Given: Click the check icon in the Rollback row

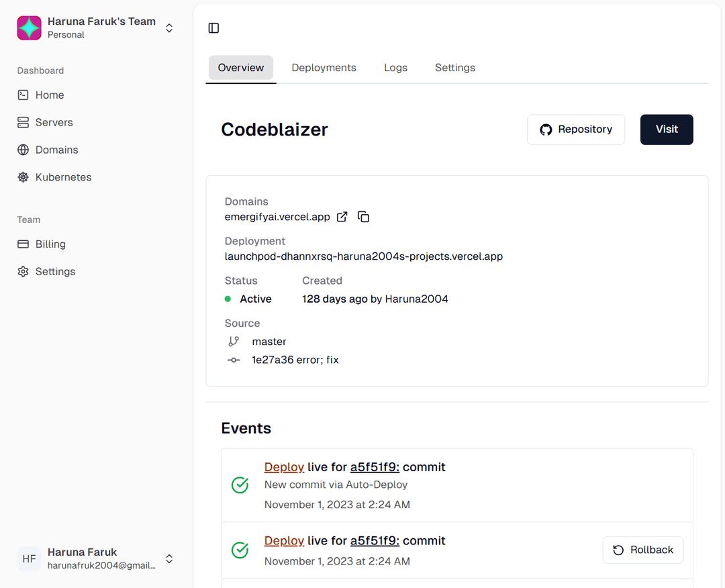Looking at the screenshot, I should coord(240,550).
